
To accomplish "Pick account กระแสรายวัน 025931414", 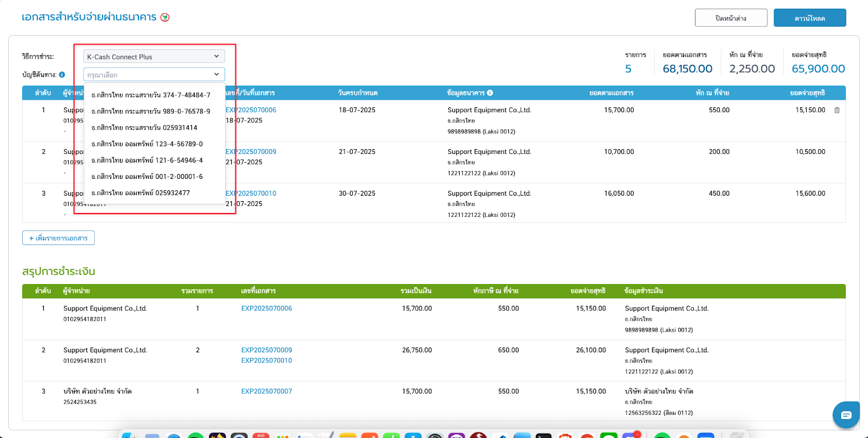I will 144,127.
